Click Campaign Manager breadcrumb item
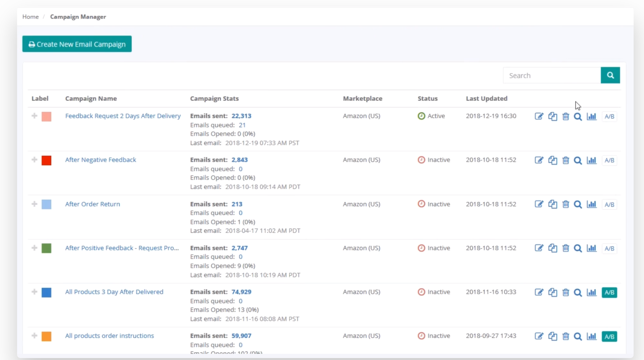The width and height of the screenshot is (644, 360). pyautogui.click(x=78, y=17)
